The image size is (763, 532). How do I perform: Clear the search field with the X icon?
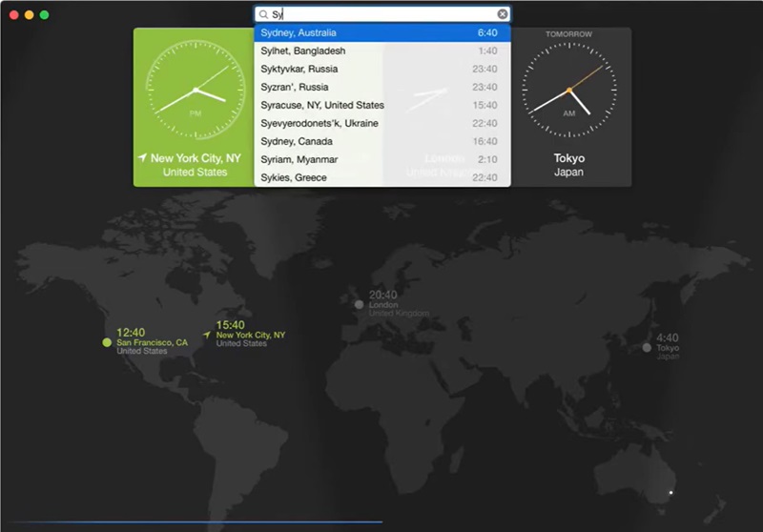coord(503,14)
